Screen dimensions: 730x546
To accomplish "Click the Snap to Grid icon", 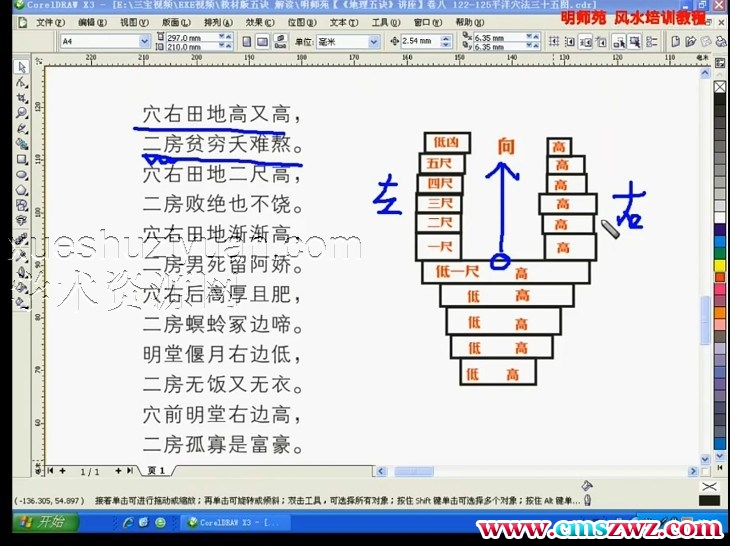I will point(554,41).
